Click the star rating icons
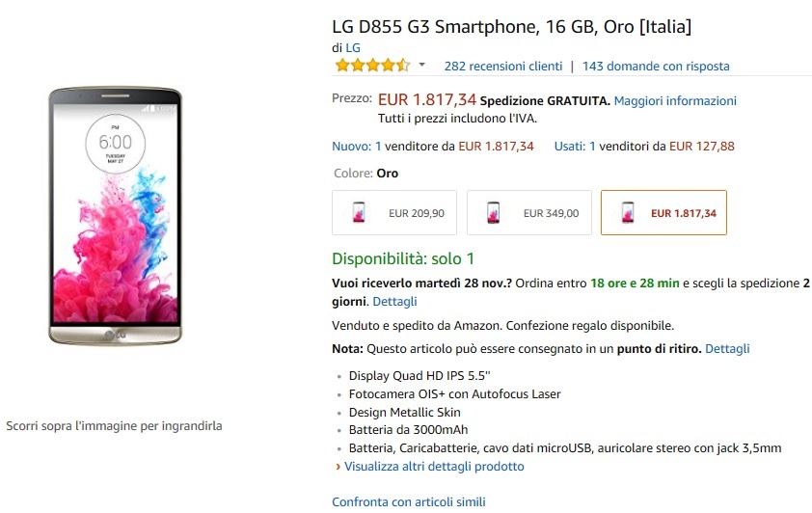This screenshot has height=513, width=812. tap(372, 66)
